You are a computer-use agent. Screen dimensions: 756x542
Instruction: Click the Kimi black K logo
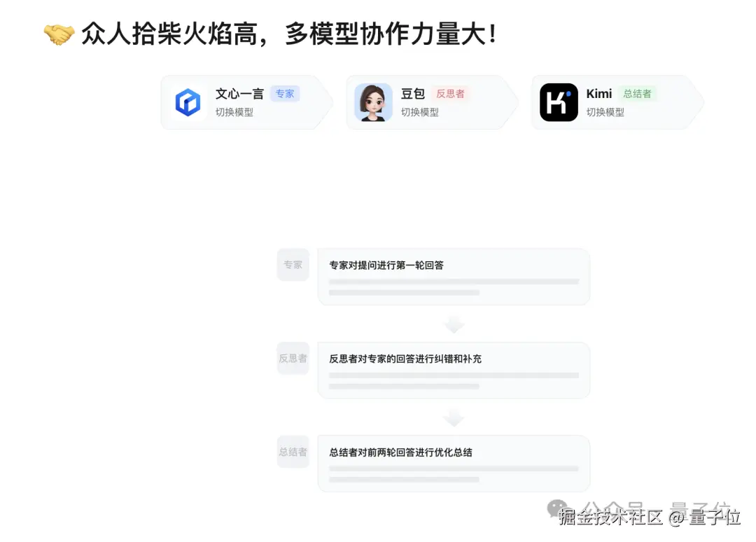(559, 102)
